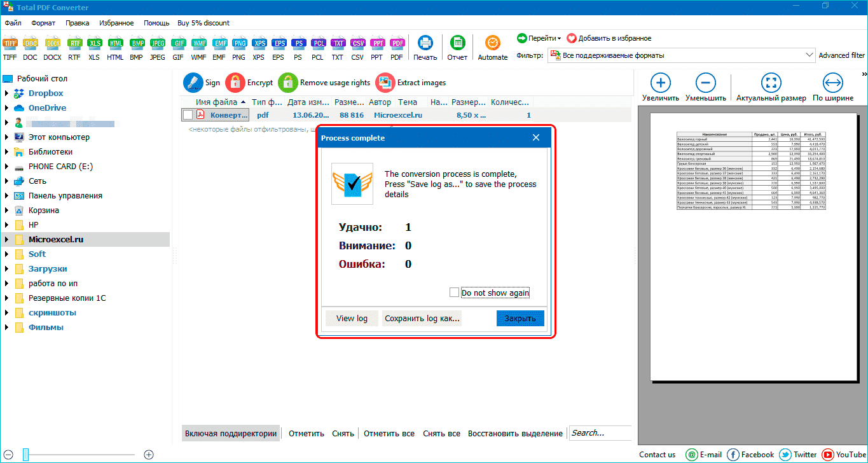Expand the Этот компьютер tree node

pos(6,137)
